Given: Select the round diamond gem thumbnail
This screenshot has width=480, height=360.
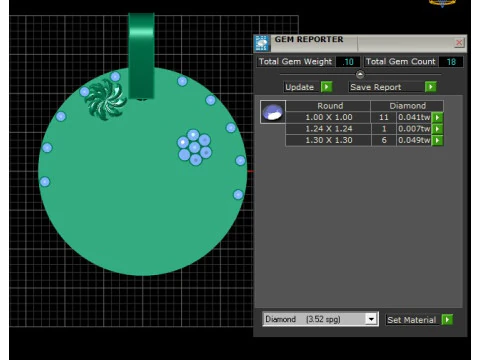Looking at the screenshot, I should click(x=273, y=112).
